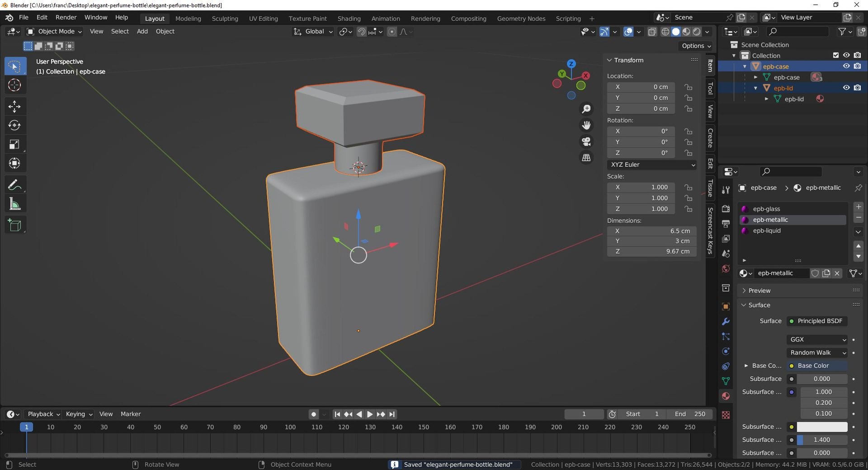Open the Add menu in viewport

point(142,31)
